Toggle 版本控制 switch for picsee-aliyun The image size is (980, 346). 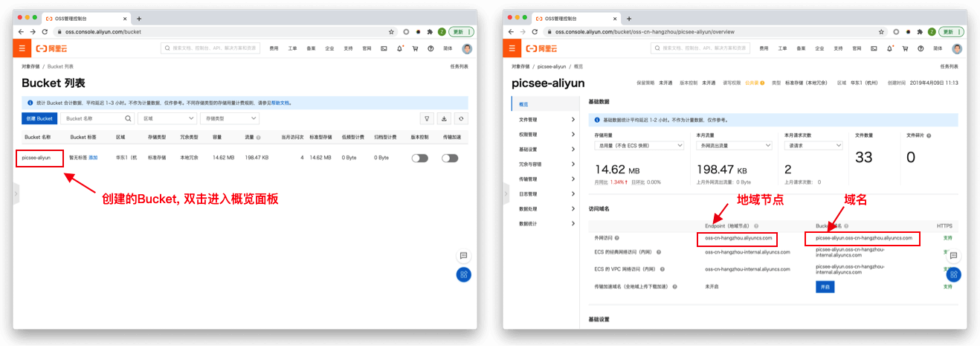pyautogui.click(x=420, y=158)
